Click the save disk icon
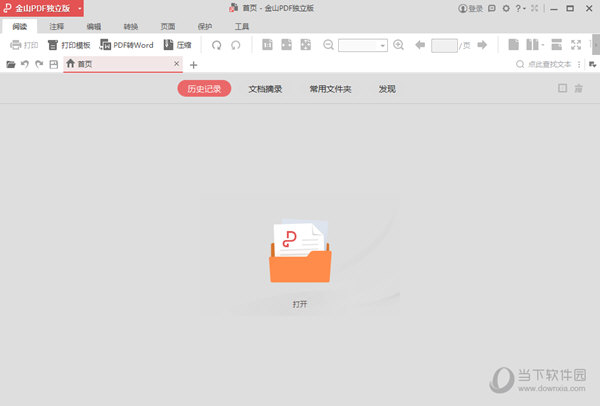The width and height of the screenshot is (600, 406). tap(54, 64)
